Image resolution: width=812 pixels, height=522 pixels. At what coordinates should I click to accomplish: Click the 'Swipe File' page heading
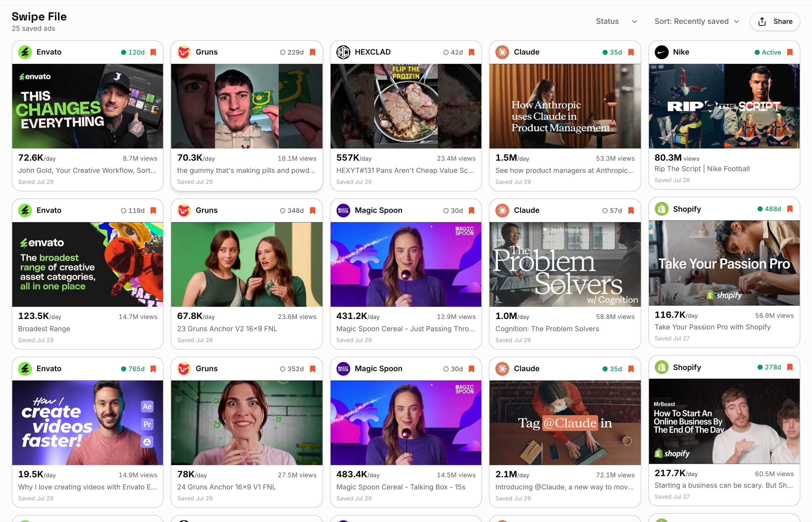point(39,17)
